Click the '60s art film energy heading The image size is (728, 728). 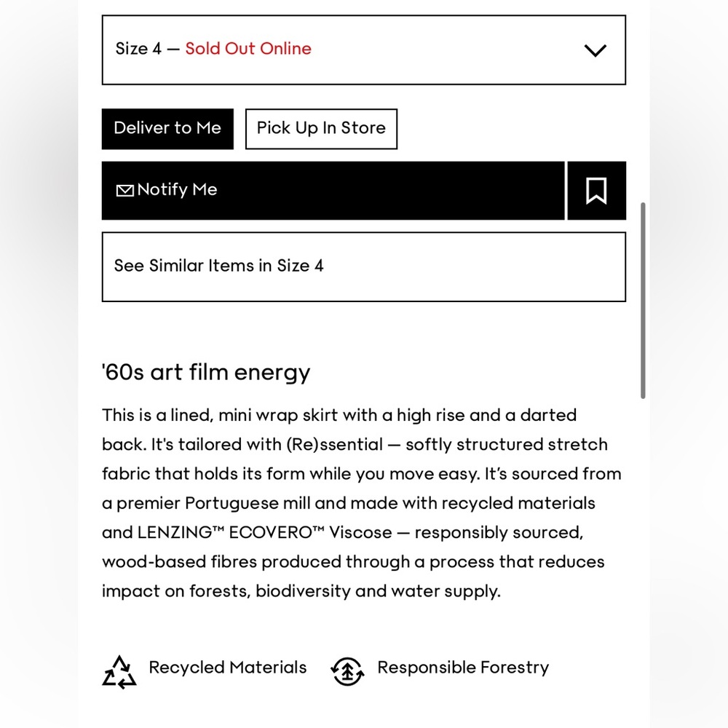point(206,372)
